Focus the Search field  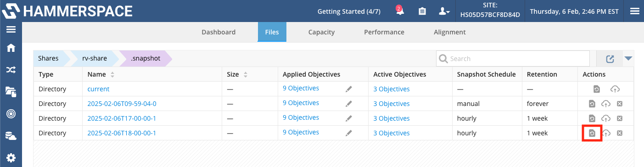512,58
